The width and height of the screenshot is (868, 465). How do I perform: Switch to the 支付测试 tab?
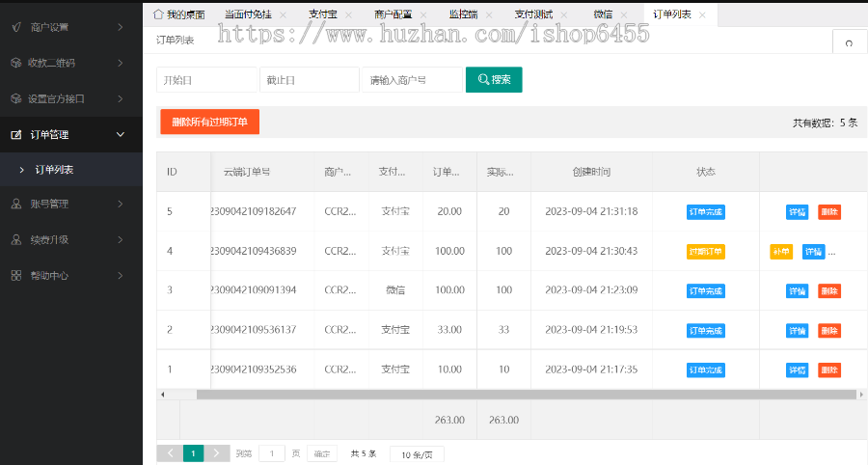tap(533, 15)
